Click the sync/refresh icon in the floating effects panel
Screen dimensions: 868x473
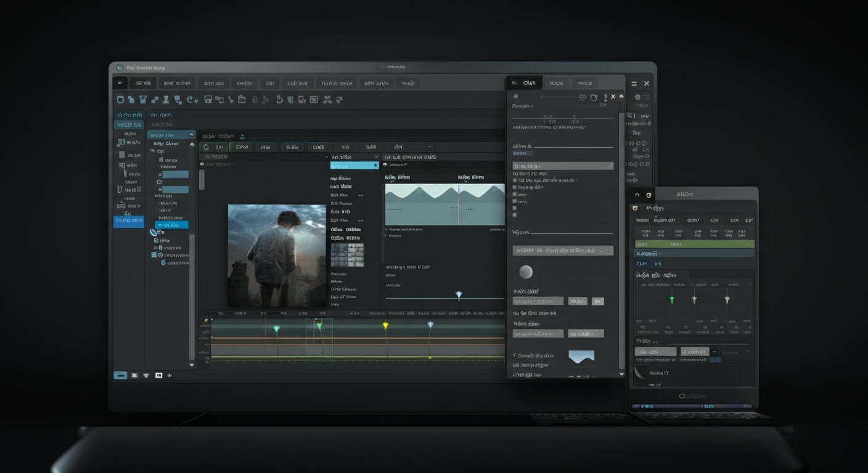(593, 97)
